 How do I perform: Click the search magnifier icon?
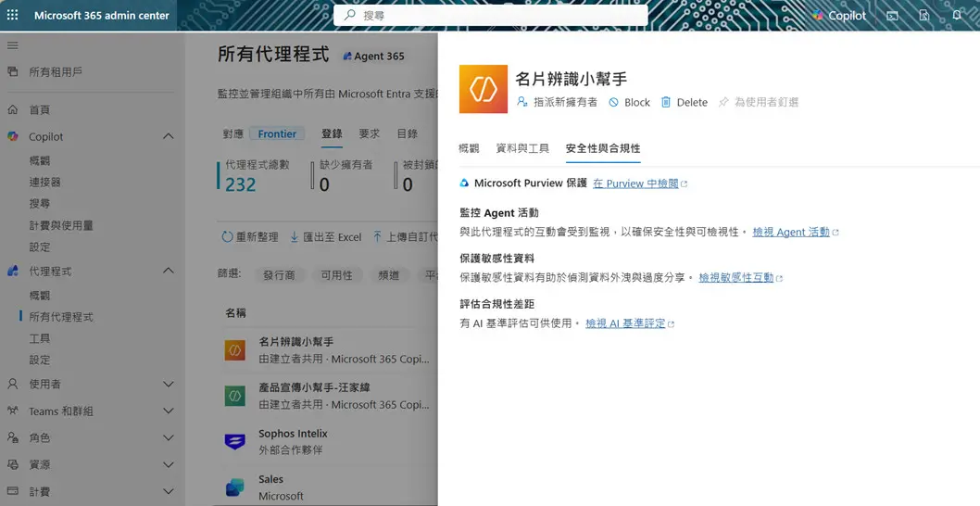(350, 15)
